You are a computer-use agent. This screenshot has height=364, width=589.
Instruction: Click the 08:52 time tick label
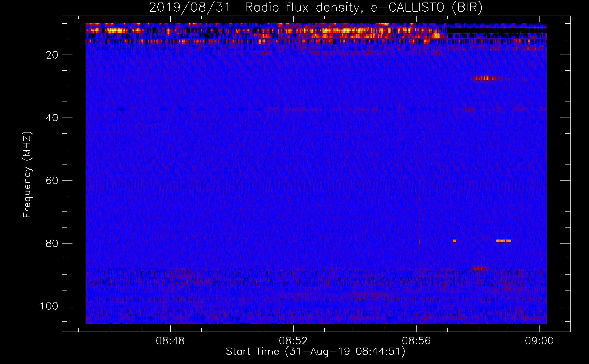pos(293,341)
